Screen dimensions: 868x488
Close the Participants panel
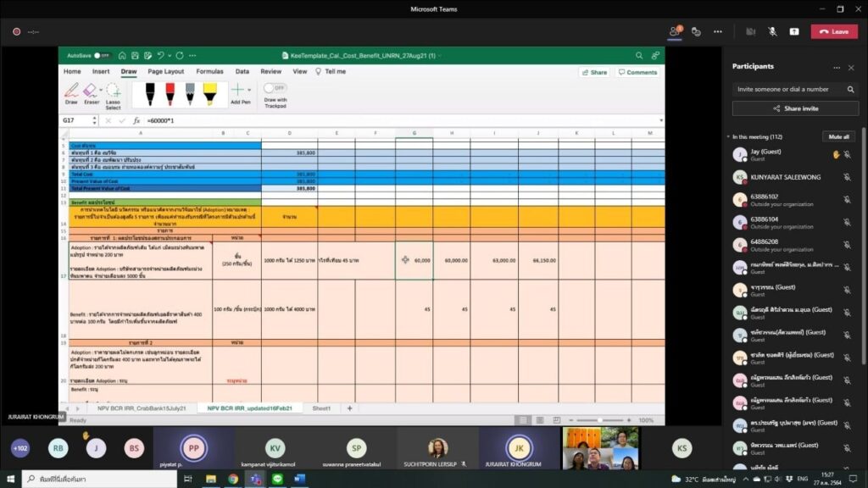[851, 67]
